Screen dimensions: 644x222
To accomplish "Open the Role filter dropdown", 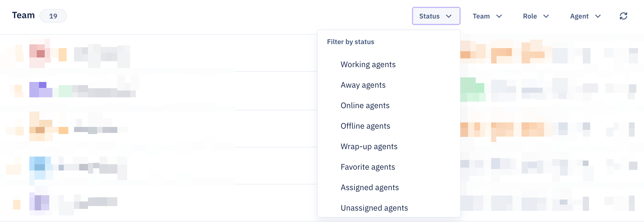I will tap(536, 16).
